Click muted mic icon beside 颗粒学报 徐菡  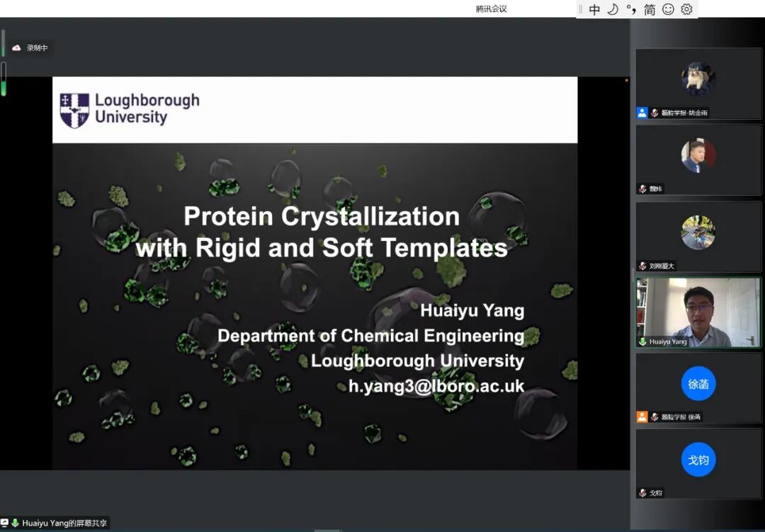(654, 417)
